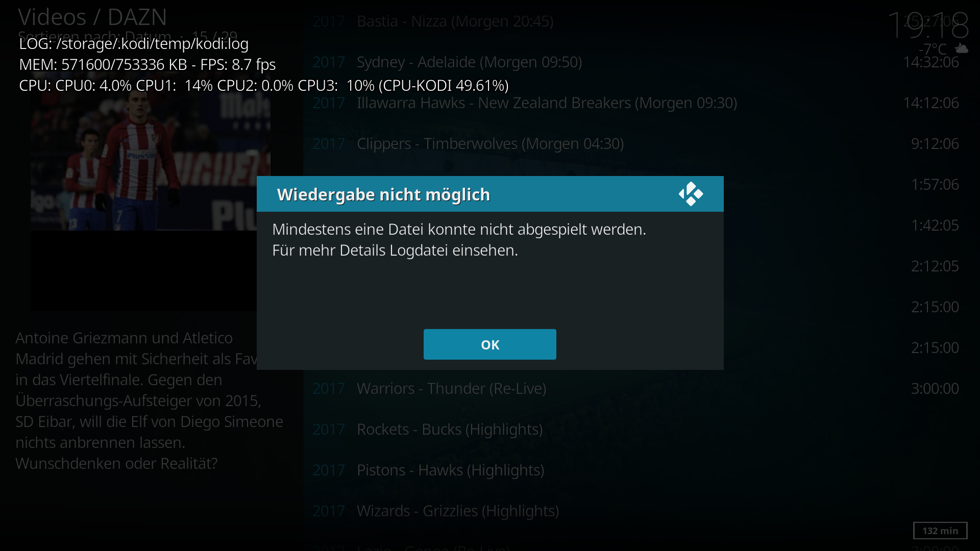Image resolution: width=980 pixels, height=551 pixels.
Task: Click the Videos / DAZN breadcrumb title
Action: pos(92,17)
